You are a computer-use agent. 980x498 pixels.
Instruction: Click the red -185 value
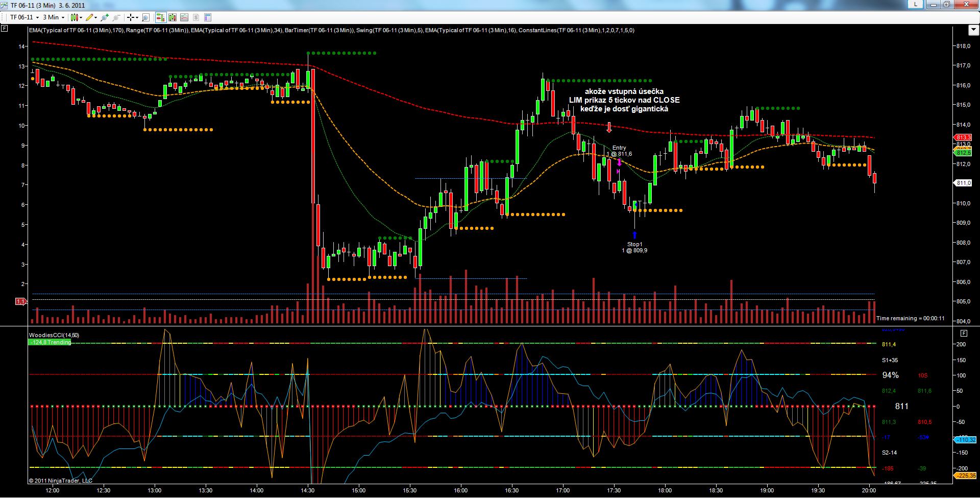pos(888,468)
